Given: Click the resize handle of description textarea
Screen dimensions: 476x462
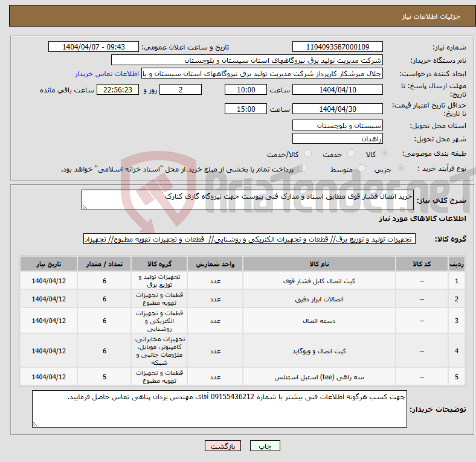Looking at the screenshot, I should pyautogui.click(x=85, y=207).
